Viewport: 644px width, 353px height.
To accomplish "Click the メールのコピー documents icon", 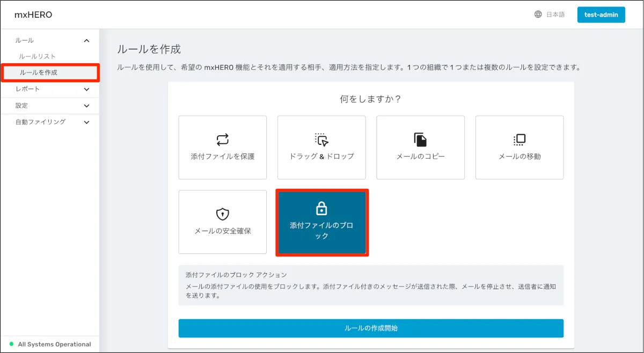I will click(420, 139).
